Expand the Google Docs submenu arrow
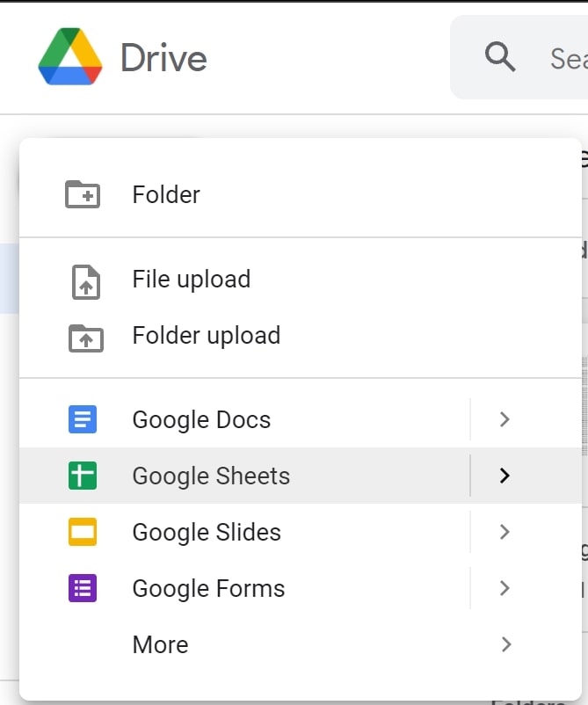Image resolution: width=588 pixels, height=705 pixels. [505, 419]
